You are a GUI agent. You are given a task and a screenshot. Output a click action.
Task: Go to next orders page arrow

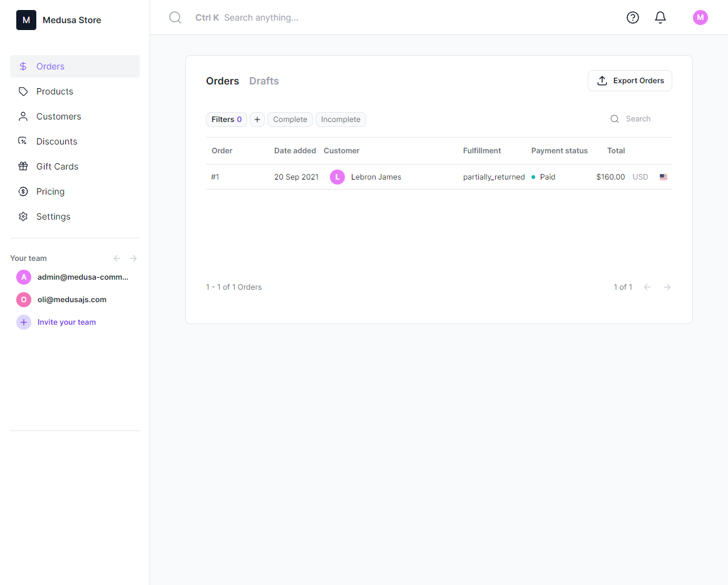tap(667, 287)
